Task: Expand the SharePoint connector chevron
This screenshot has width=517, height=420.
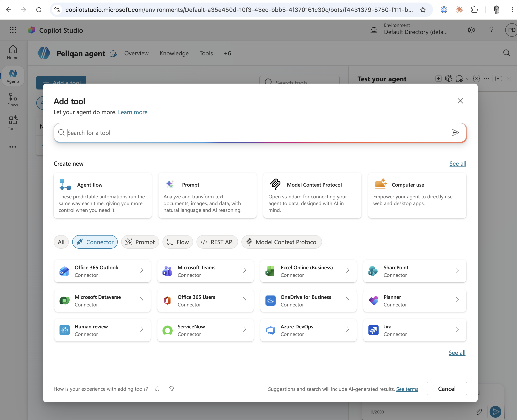Action: (x=457, y=270)
